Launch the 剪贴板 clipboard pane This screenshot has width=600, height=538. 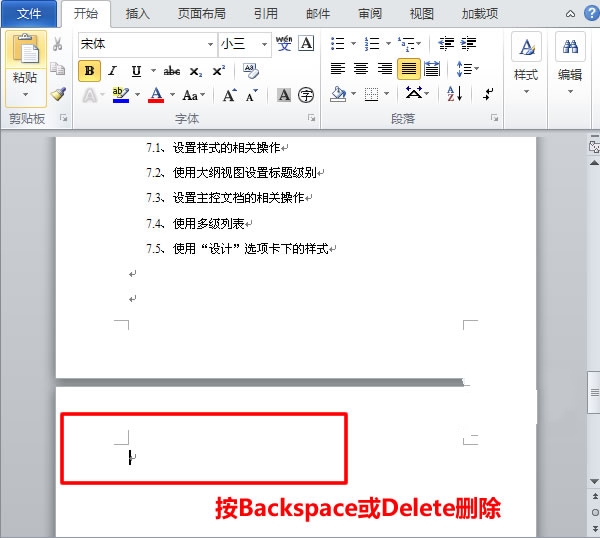pos(63,118)
